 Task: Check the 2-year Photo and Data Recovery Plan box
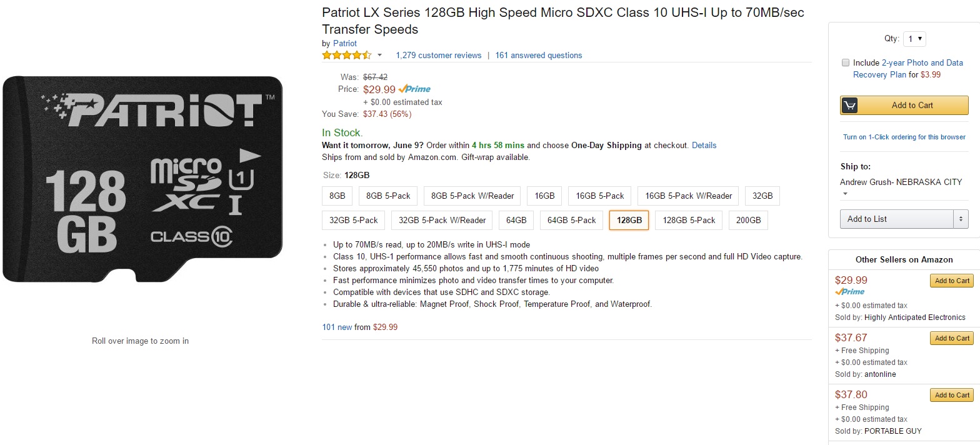(846, 62)
